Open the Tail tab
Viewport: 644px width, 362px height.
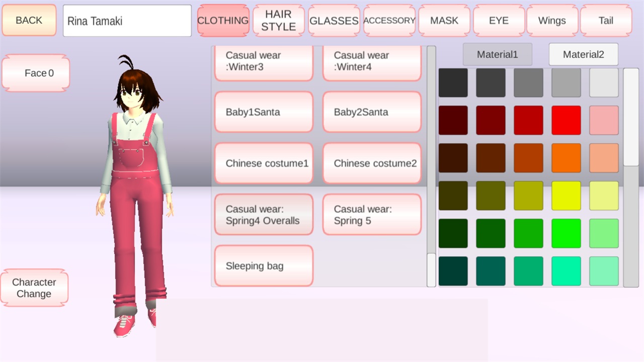click(606, 21)
